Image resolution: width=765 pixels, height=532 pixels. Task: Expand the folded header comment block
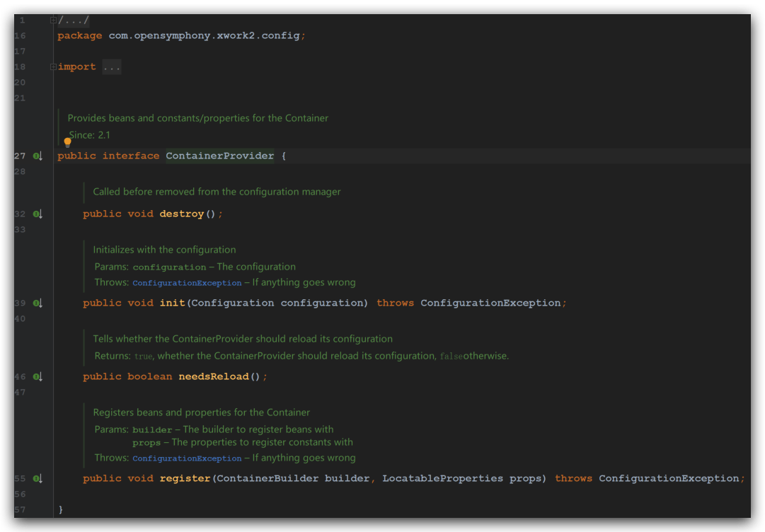click(53, 21)
